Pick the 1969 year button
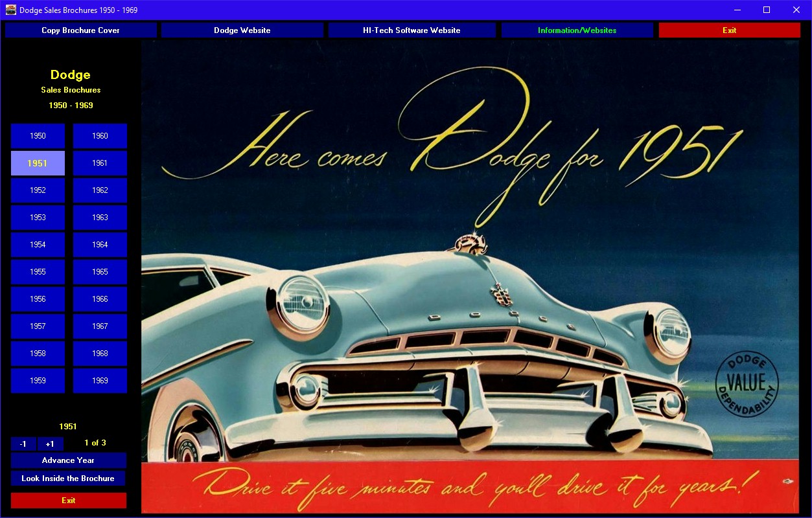This screenshot has width=812, height=518. tap(100, 381)
